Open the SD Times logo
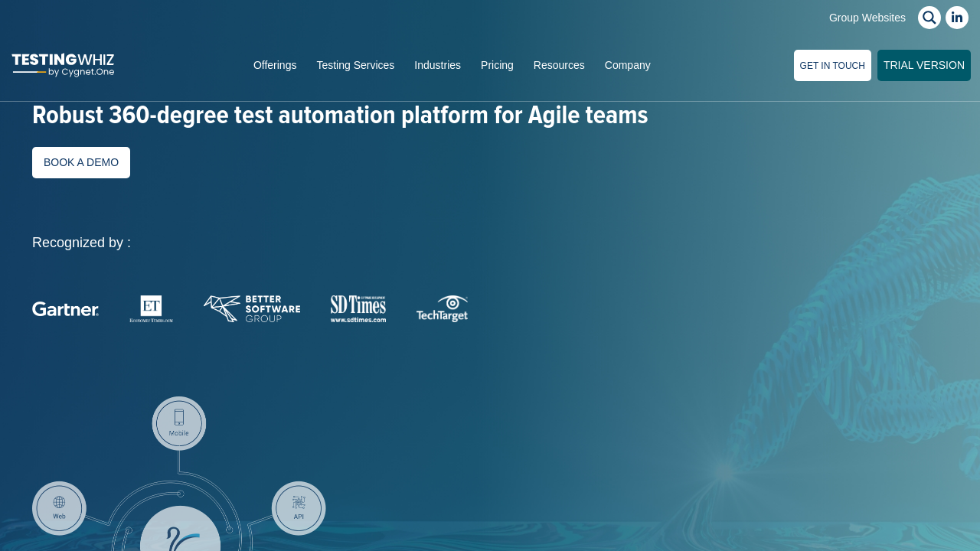The width and height of the screenshot is (980, 551). point(358,308)
